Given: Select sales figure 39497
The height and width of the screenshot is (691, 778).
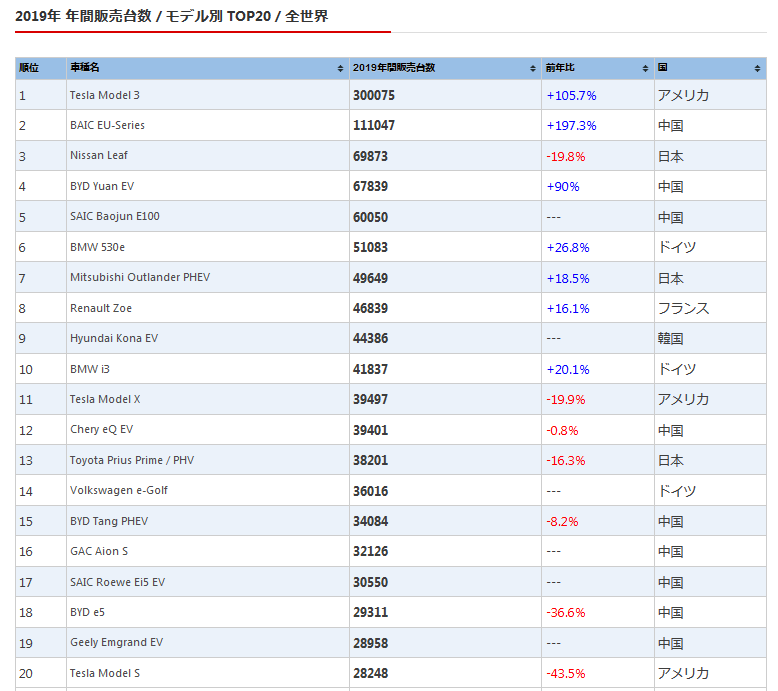Looking at the screenshot, I should [370, 399].
